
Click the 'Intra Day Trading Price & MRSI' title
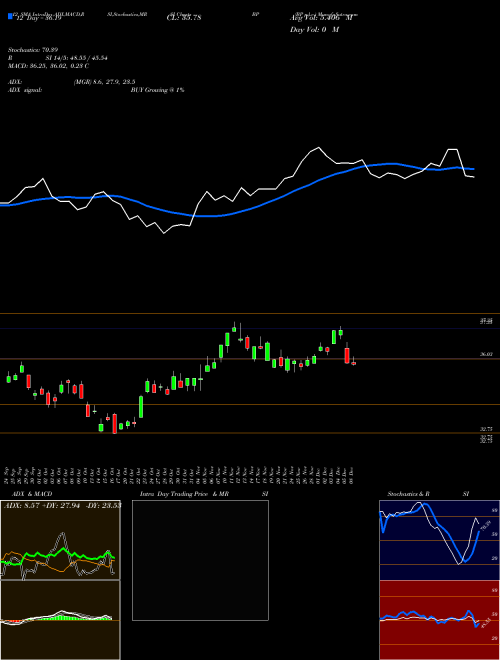[204, 494]
